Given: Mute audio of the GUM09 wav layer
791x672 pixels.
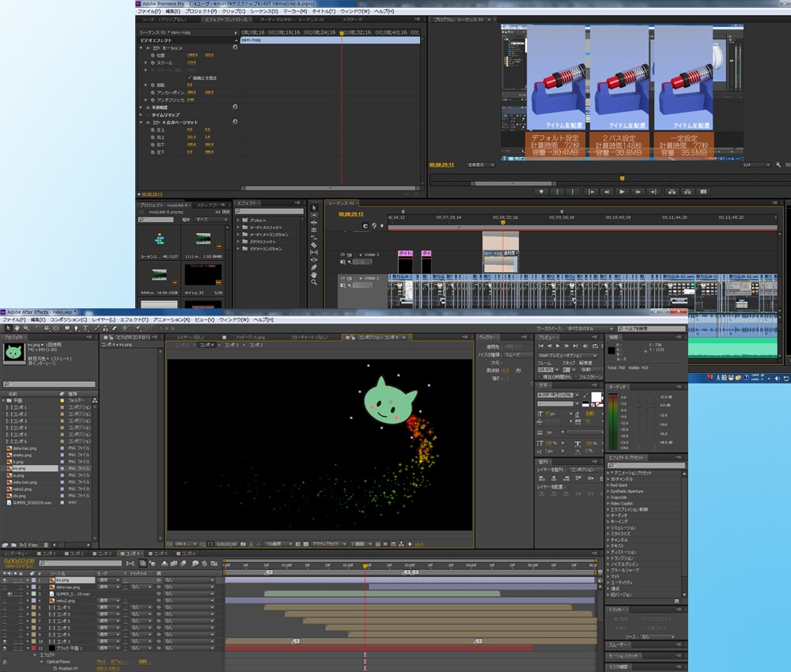Looking at the screenshot, I should point(10,594).
